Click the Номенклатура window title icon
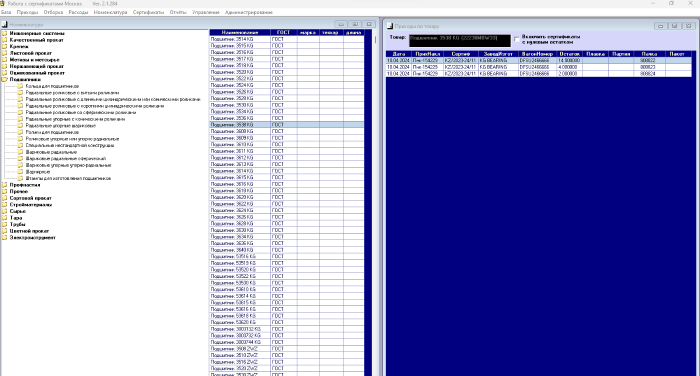The height and width of the screenshot is (376, 700). pos(4,25)
